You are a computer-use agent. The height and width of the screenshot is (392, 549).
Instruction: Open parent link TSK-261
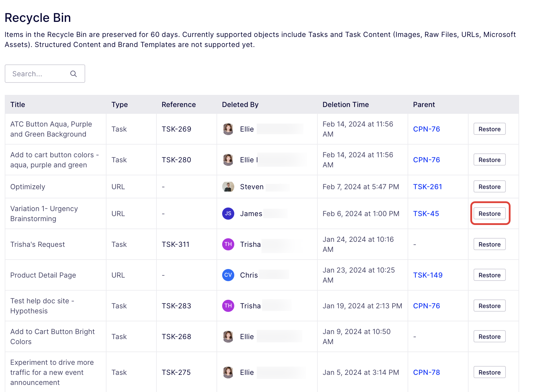[427, 187]
